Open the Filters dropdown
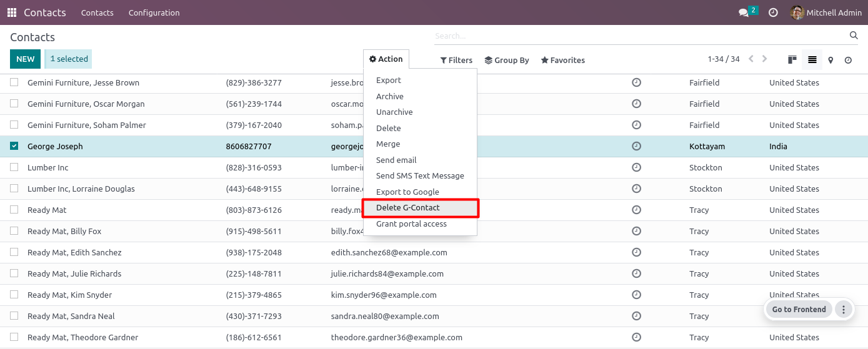The width and height of the screenshot is (868, 349). tap(456, 61)
